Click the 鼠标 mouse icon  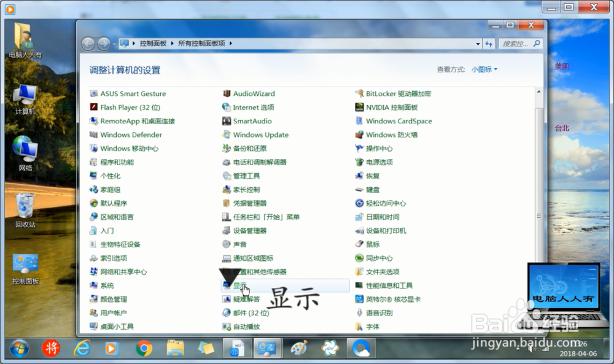click(359, 244)
